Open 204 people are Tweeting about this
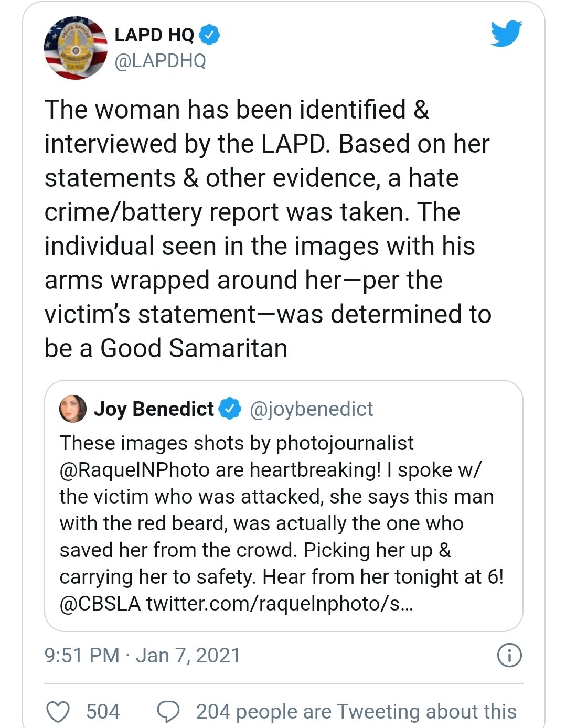566x728 pixels. tap(356, 712)
